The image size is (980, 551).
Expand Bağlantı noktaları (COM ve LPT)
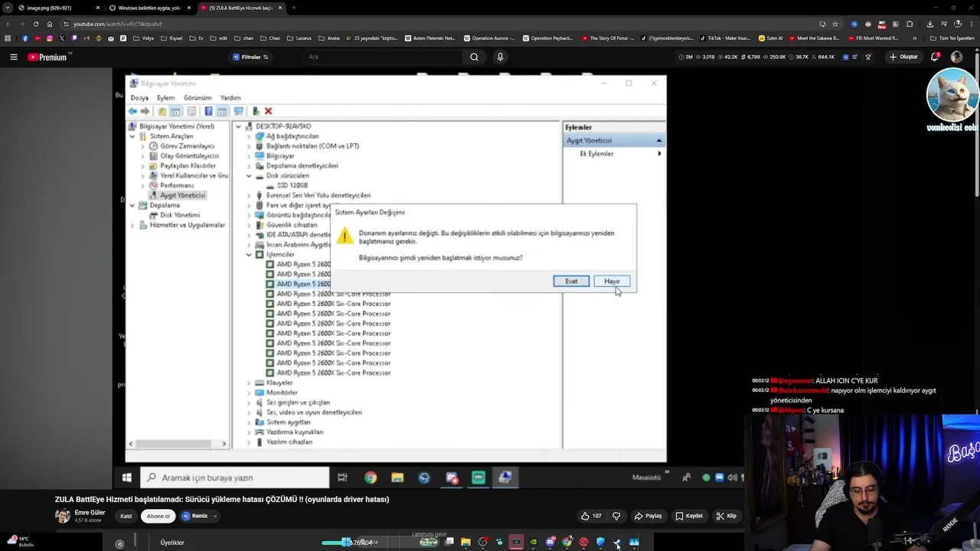[249, 146]
